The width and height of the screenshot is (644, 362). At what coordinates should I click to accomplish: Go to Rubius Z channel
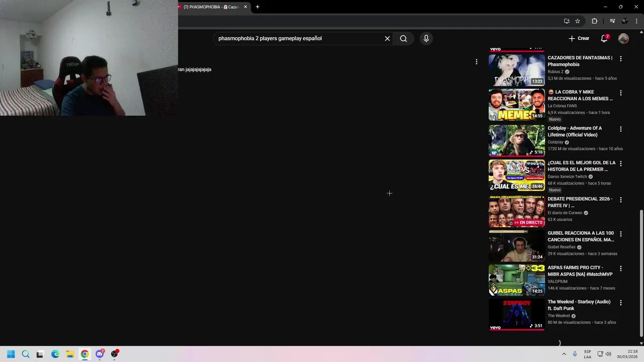point(555,71)
